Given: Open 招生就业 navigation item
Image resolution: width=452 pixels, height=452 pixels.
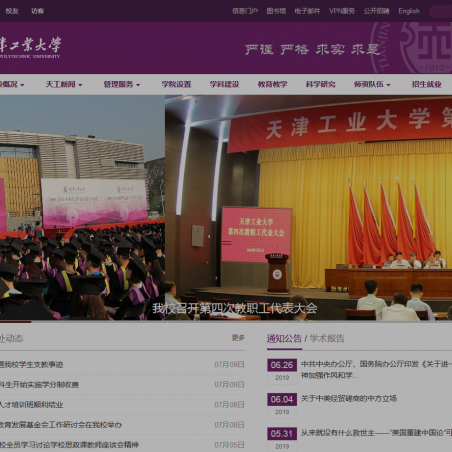Looking at the screenshot, I should (x=427, y=84).
